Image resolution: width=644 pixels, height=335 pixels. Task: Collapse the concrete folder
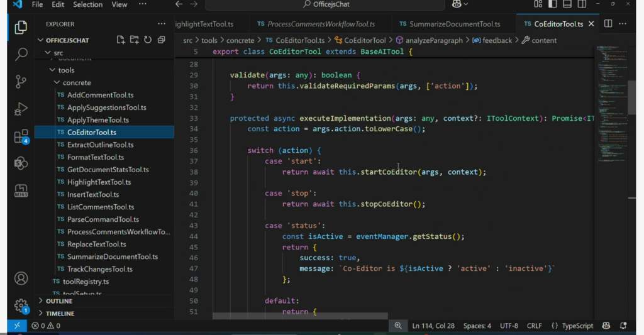click(77, 82)
